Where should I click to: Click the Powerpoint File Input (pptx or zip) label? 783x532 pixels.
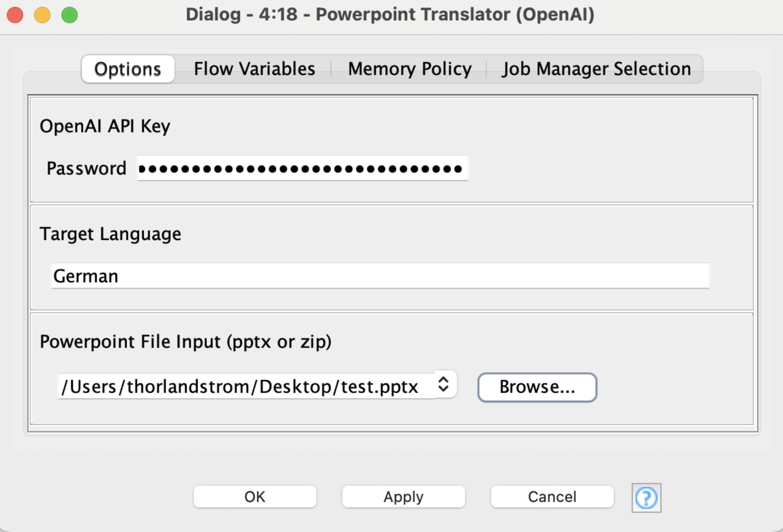pos(186,341)
